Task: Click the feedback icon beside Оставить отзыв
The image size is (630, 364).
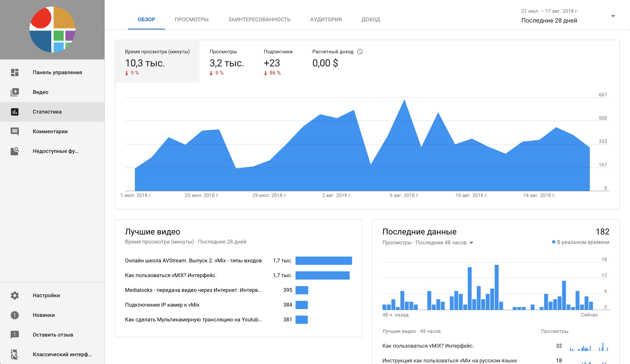Action: (x=15, y=335)
